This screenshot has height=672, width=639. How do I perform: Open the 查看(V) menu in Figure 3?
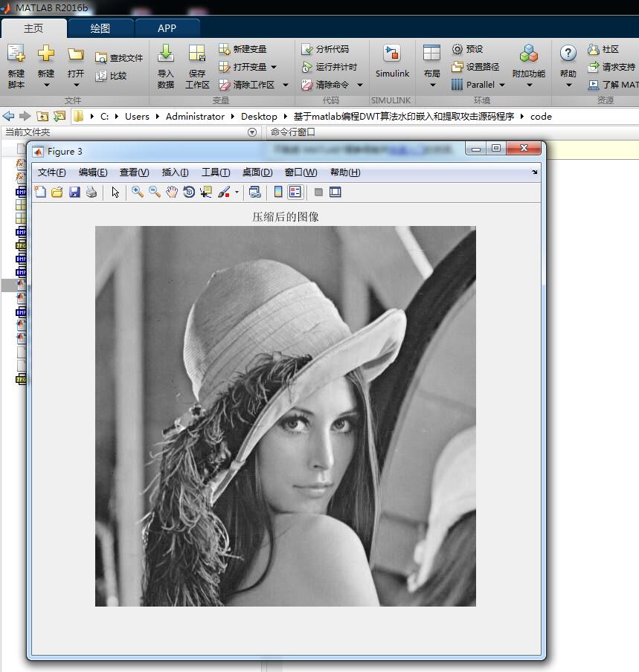[x=134, y=172]
